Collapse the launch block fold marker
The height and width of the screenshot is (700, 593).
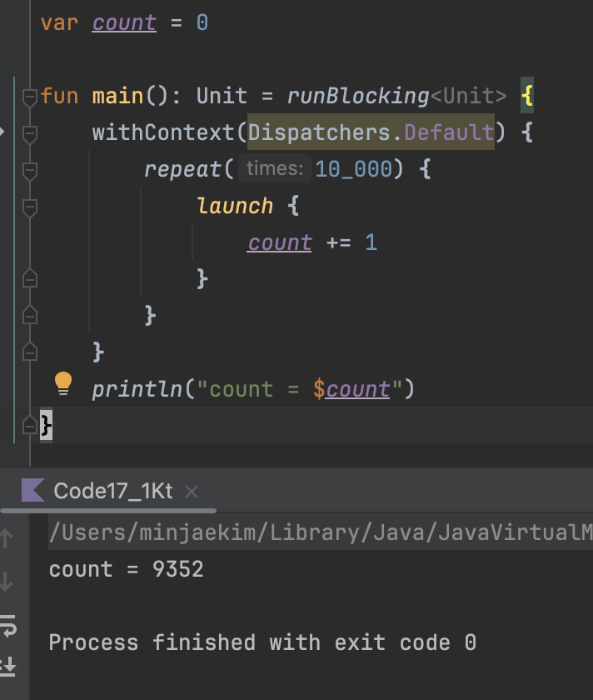coord(30,208)
